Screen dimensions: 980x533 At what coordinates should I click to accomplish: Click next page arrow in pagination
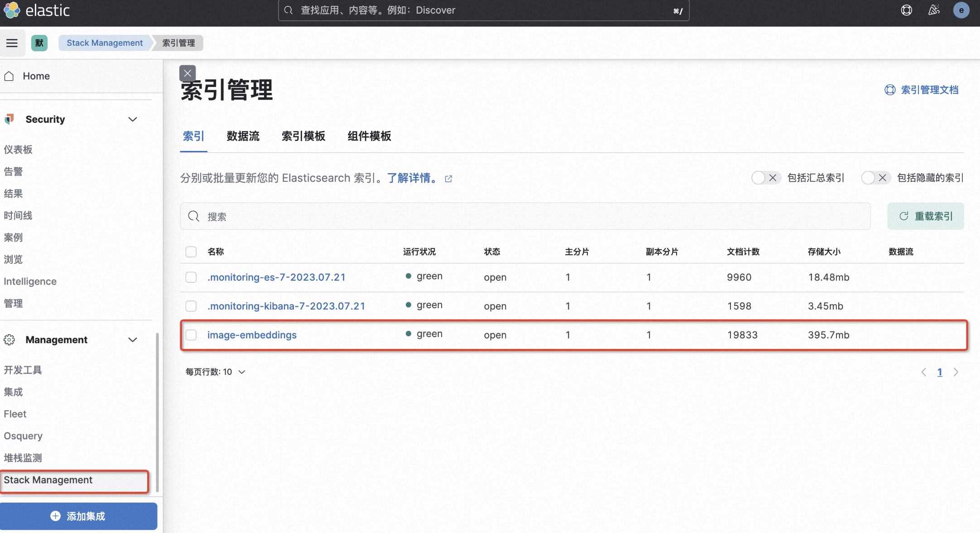[x=956, y=372]
